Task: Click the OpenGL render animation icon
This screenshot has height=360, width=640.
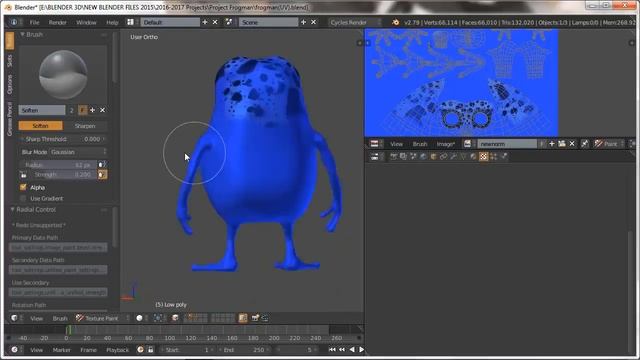Action: point(264,318)
